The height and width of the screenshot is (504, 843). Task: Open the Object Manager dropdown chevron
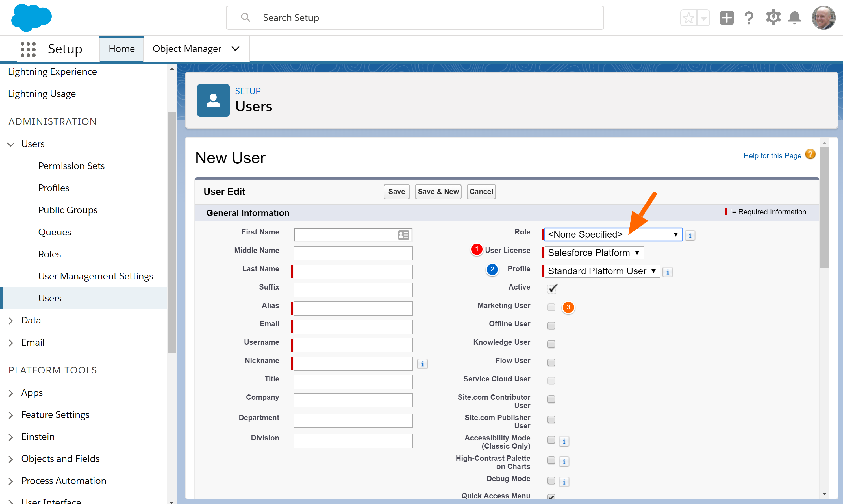[235, 49]
